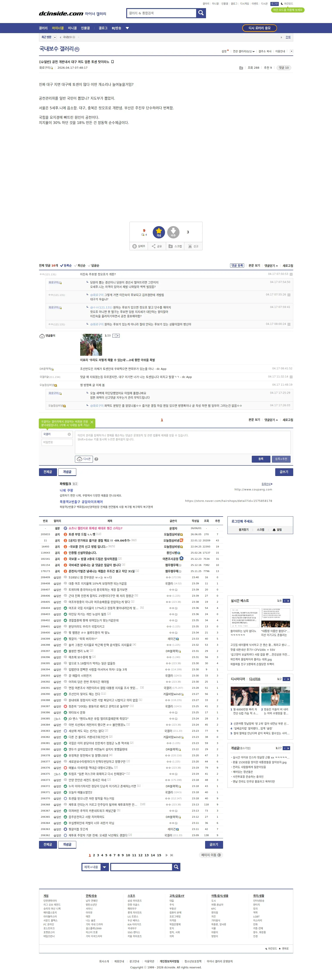Screen dimensions: 332x980
Task: Click 갤주소 복사 link
Action: (x=265, y=51)
